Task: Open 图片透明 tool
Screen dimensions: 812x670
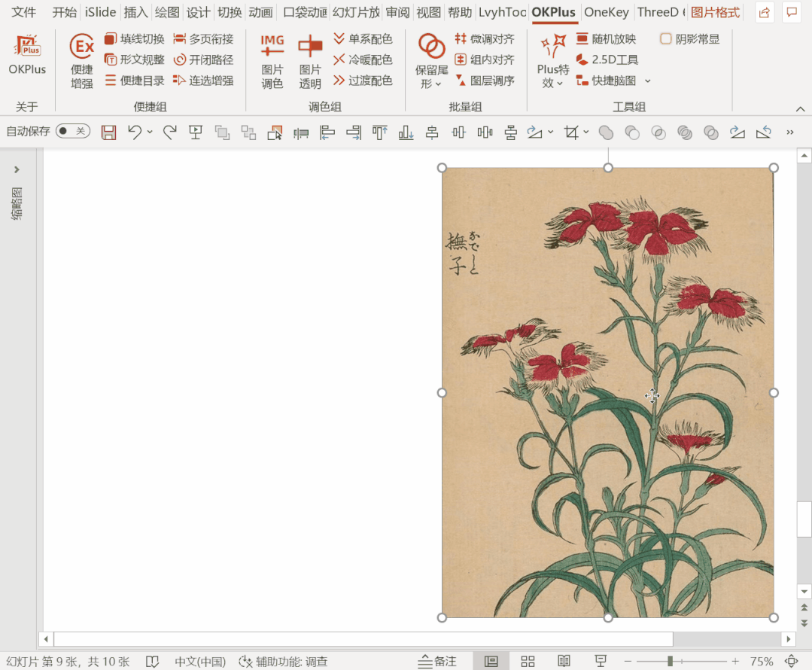Action: coord(310,61)
